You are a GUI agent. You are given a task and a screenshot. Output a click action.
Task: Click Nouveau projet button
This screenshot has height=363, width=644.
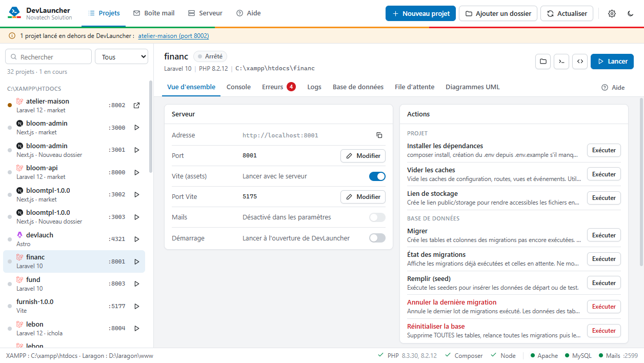pyautogui.click(x=420, y=13)
